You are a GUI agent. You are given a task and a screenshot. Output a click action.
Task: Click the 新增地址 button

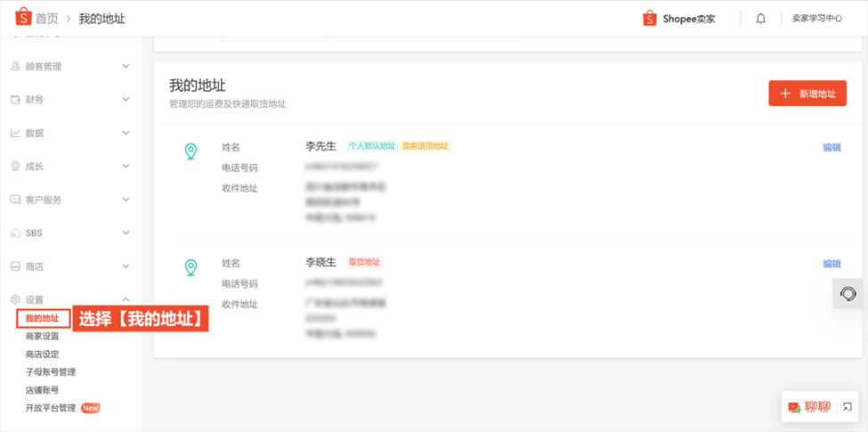[807, 94]
